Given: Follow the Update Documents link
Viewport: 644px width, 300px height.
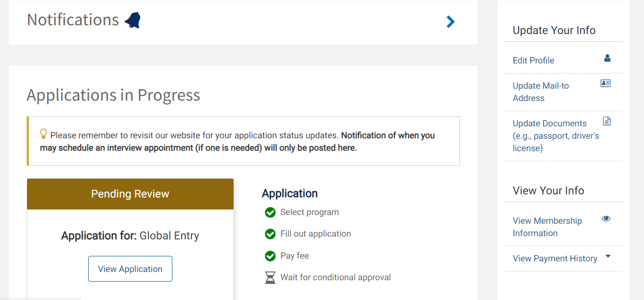Looking at the screenshot, I should [549, 123].
